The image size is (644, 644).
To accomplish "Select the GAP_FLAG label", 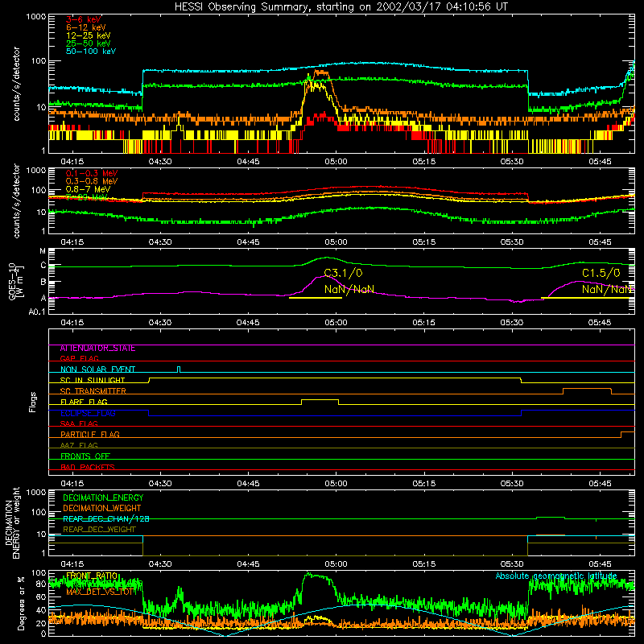I will (x=79, y=358).
